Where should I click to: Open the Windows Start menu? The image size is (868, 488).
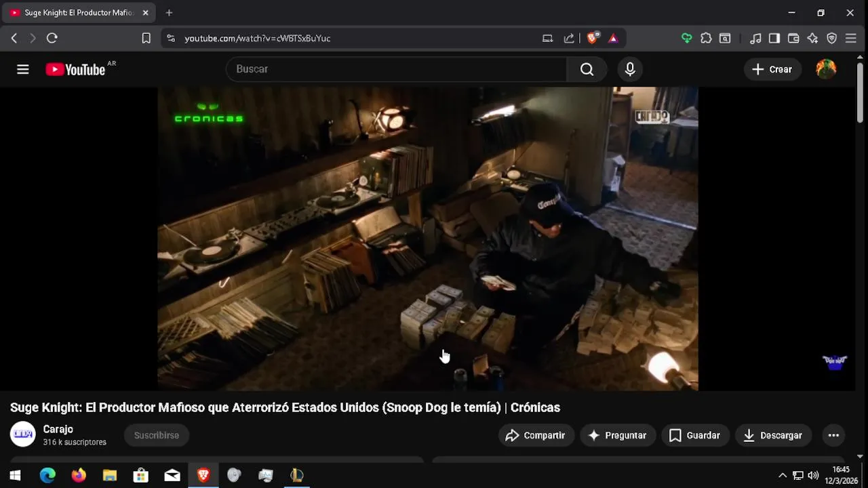pos(15,475)
